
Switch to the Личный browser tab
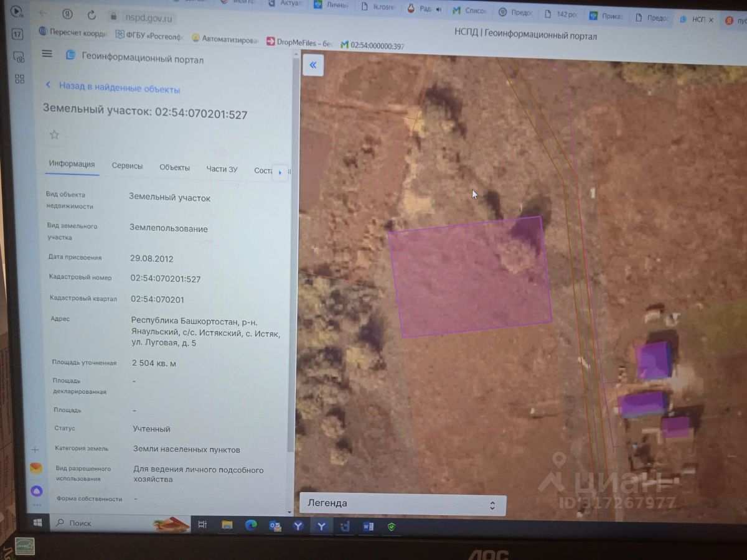click(x=331, y=5)
